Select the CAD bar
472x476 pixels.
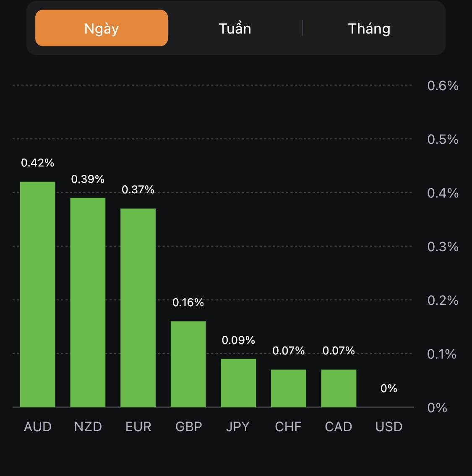pos(339,388)
